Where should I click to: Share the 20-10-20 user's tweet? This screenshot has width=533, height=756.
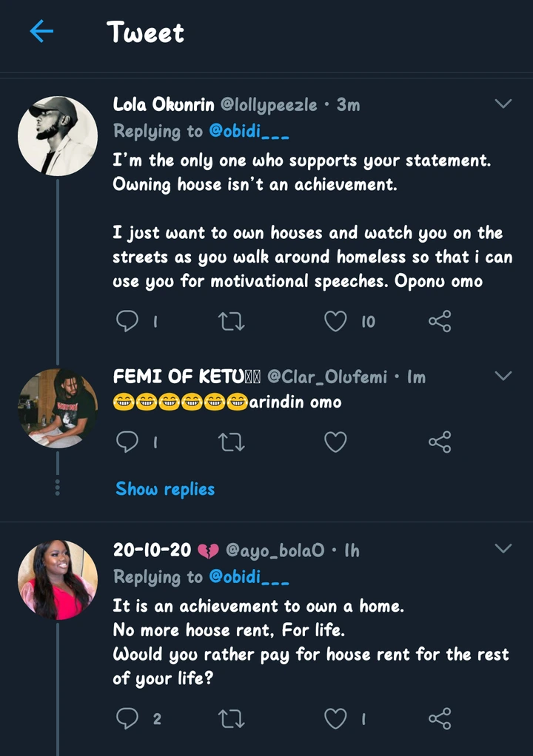click(x=440, y=718)
